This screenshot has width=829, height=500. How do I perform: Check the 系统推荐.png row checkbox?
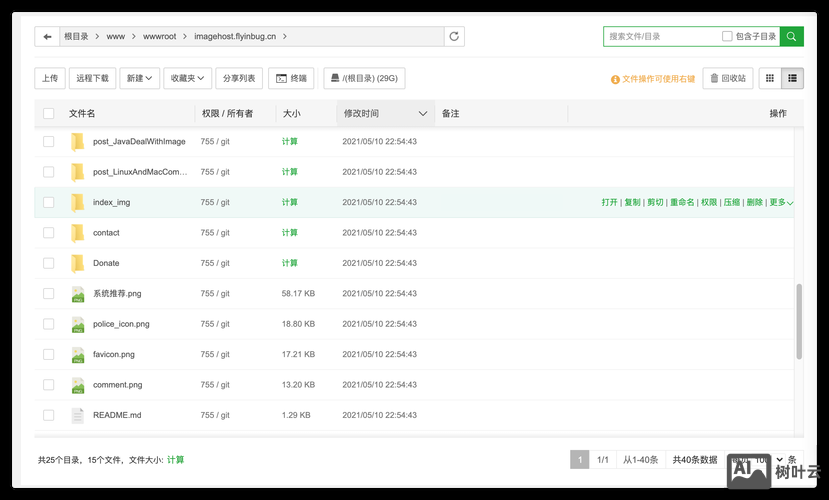[x=49, y=293]
